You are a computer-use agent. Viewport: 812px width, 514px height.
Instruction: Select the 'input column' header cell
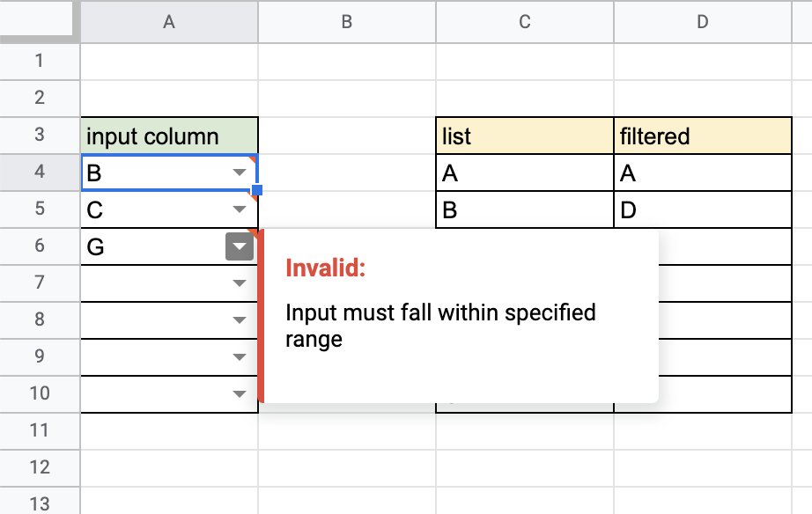[x=169, y=136]
